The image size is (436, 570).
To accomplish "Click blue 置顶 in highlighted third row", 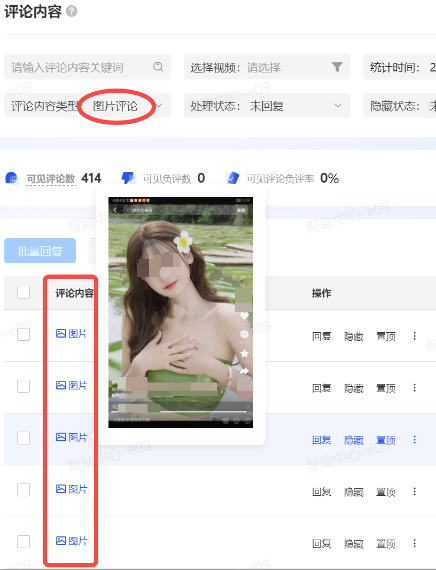I will click(x=386, y=440).
